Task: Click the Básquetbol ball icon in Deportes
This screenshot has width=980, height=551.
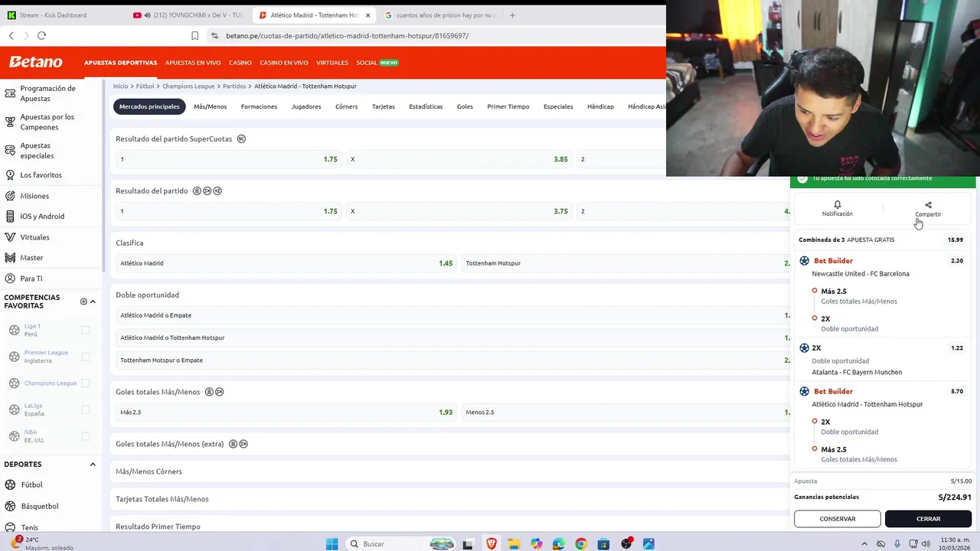Action: click(10, 506)
